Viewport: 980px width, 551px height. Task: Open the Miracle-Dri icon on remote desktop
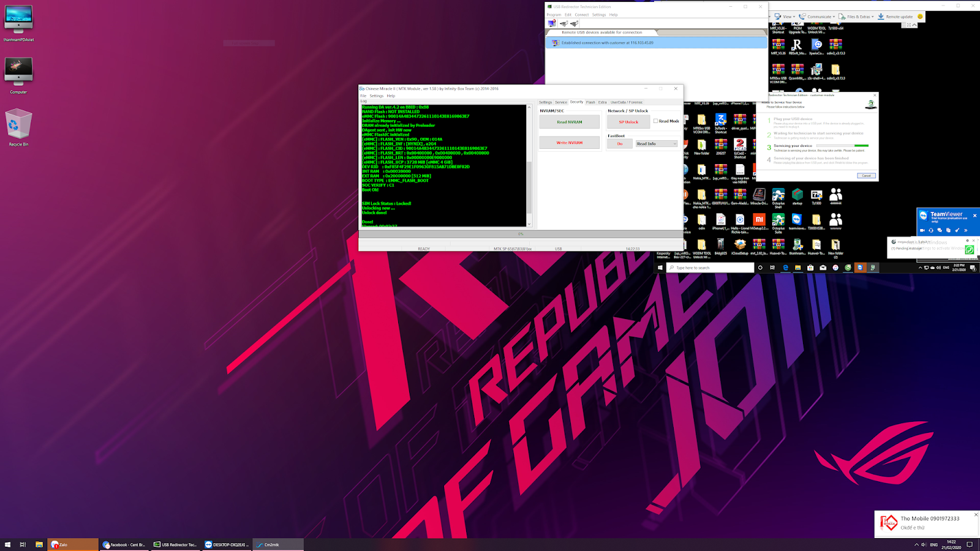[759, 197]
